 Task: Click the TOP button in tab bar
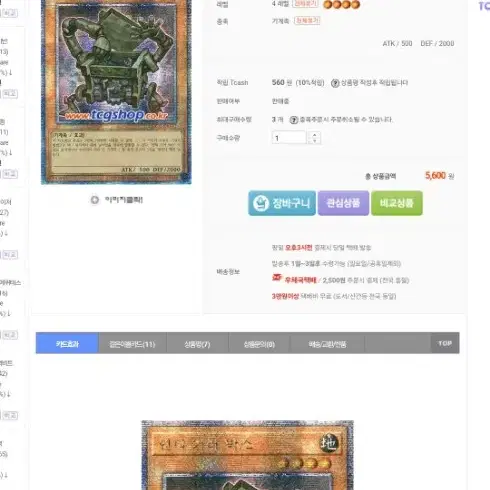coord(445,343)
